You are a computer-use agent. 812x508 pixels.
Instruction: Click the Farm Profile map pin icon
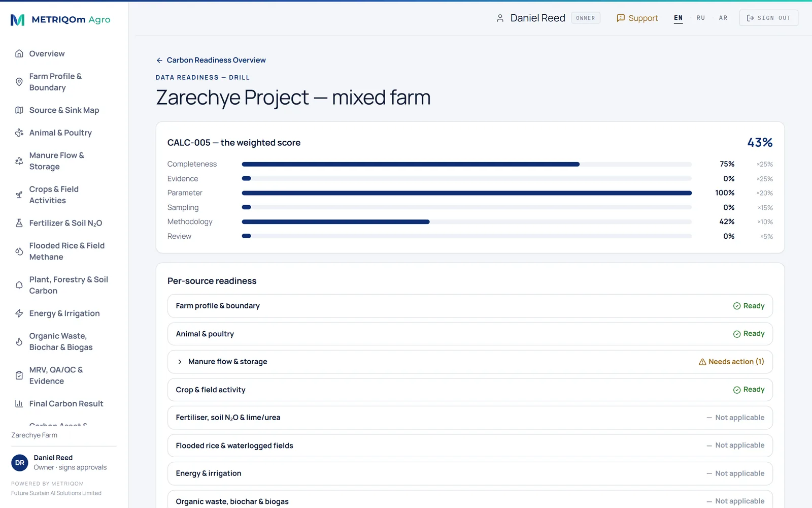19,82
